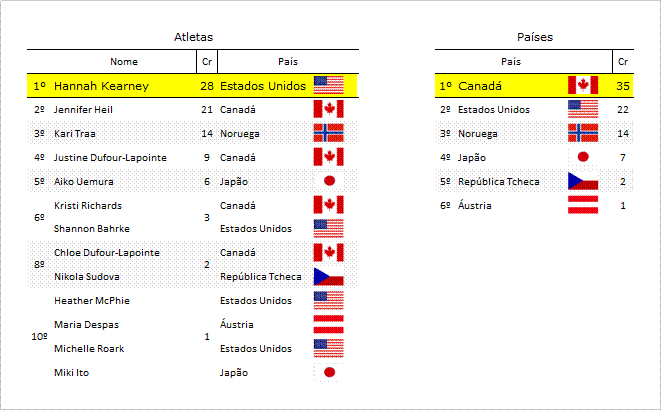Select the Czech flag in the Países table

pos(583,181)
